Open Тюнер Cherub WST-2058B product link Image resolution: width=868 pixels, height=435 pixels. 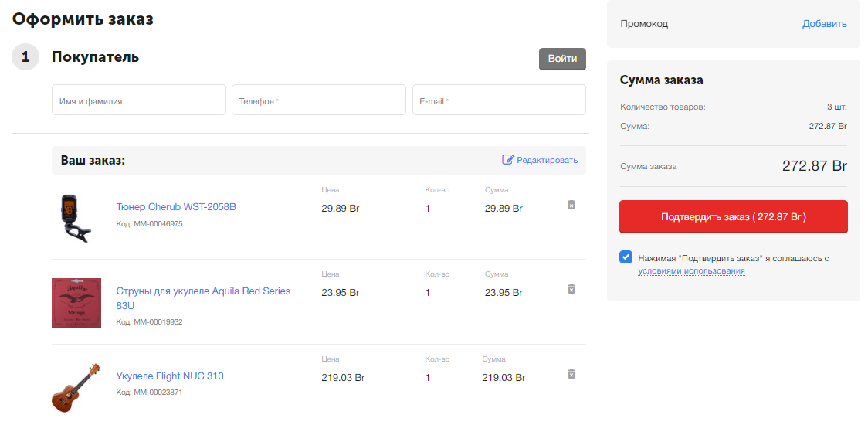pos(176,207)
